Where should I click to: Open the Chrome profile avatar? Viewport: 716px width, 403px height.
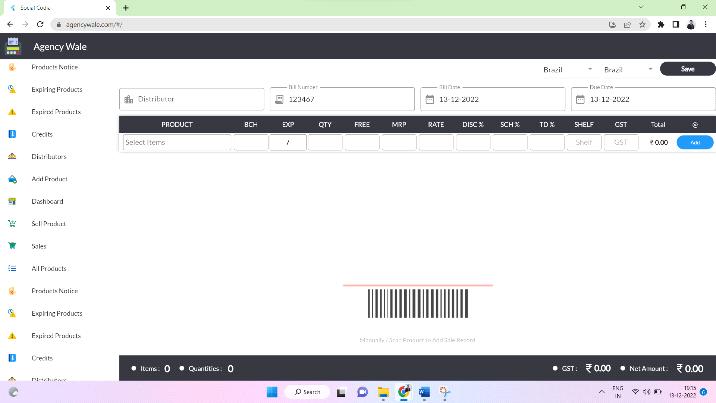691,24
